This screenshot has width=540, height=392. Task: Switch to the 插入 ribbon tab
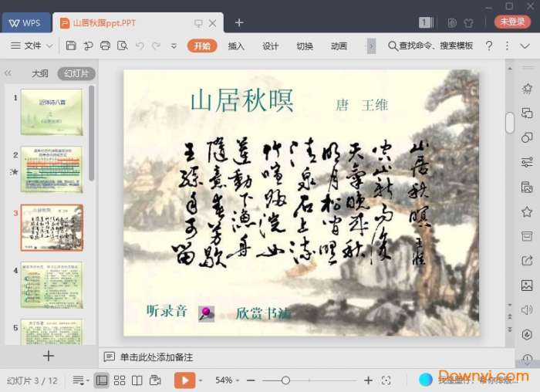click(x=236, y=46)
